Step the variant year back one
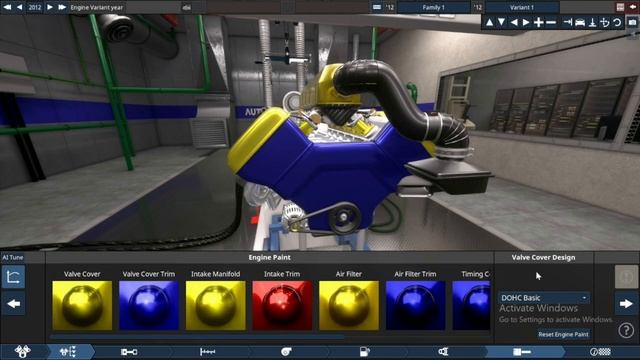Screen dimensions: 640x360 tap(19, 7)
